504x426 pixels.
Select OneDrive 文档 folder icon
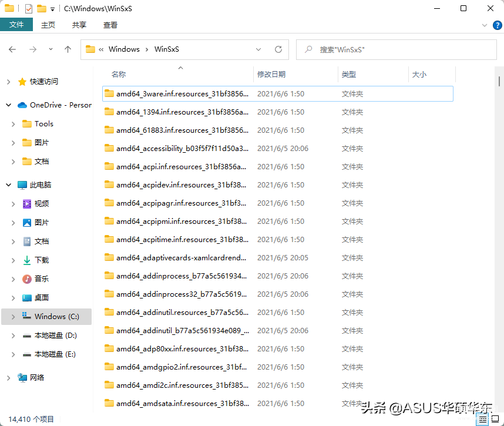(27, 161)
